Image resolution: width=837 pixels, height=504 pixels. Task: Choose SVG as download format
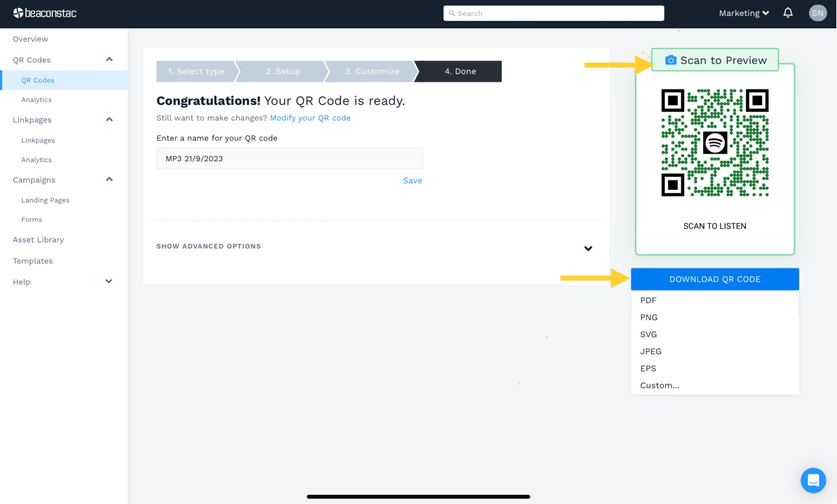[x=648, y=334]
